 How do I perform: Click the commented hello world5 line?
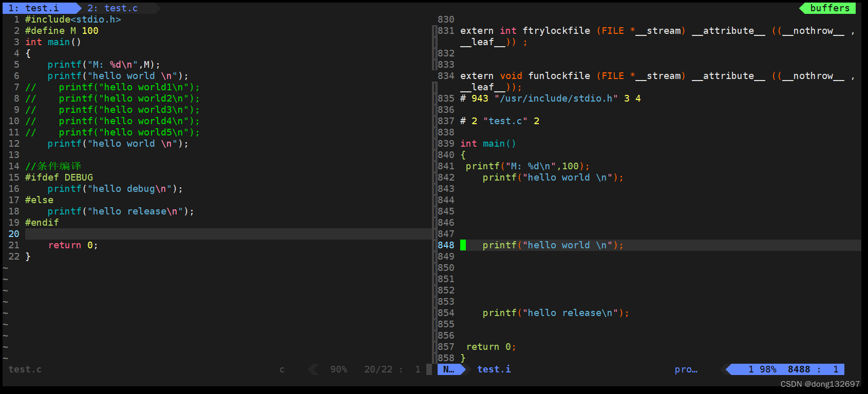pyautogui.click(x=112, y=132)
